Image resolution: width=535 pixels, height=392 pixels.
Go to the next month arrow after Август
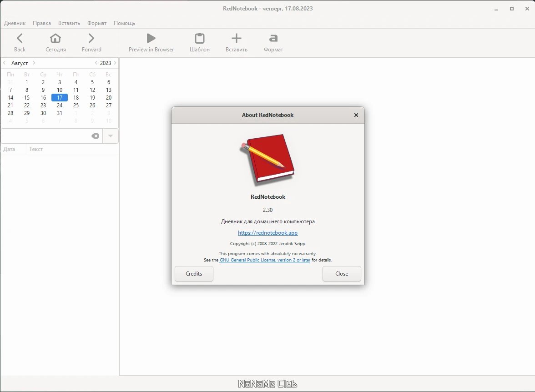34,63
